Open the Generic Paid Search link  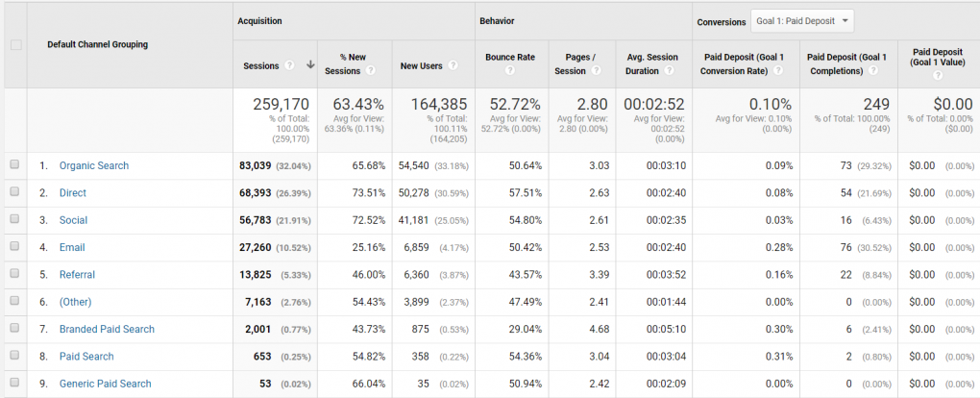point(105,384)
